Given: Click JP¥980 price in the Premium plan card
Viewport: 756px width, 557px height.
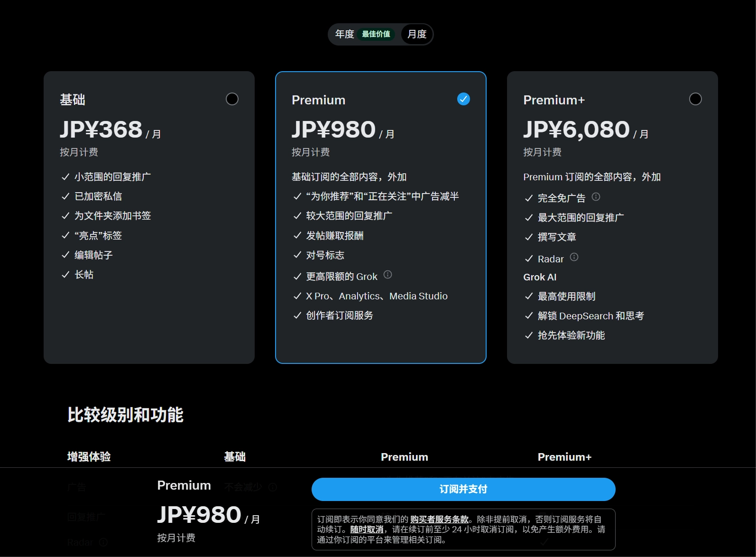Looking at the screenshot, I should pyautogui.click(x=333, y=130).
